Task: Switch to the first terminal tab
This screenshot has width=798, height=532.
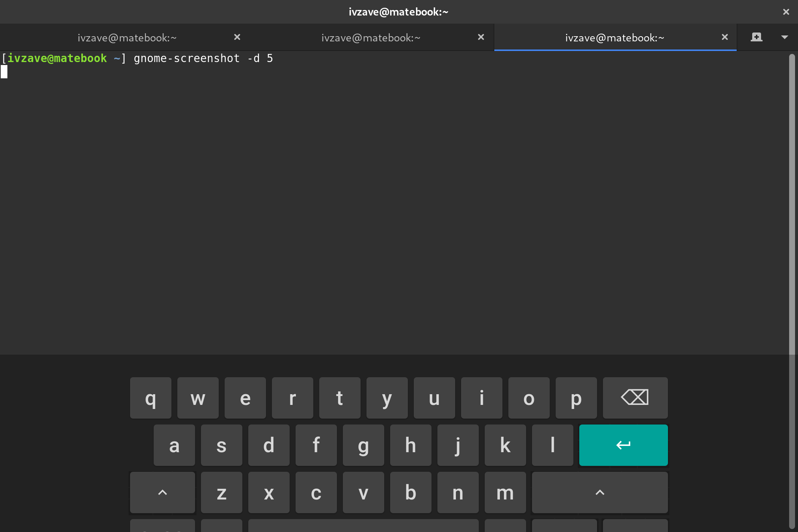Action: [x=127, y=38]
